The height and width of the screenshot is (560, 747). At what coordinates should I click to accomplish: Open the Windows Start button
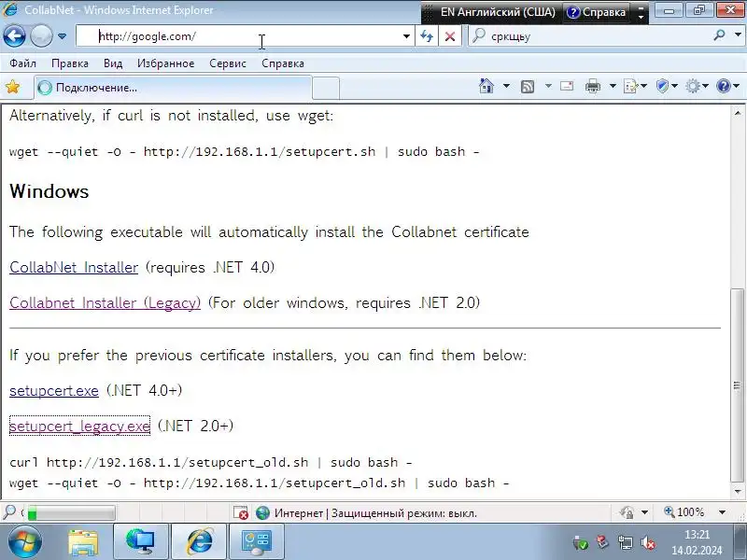[24, 541]
